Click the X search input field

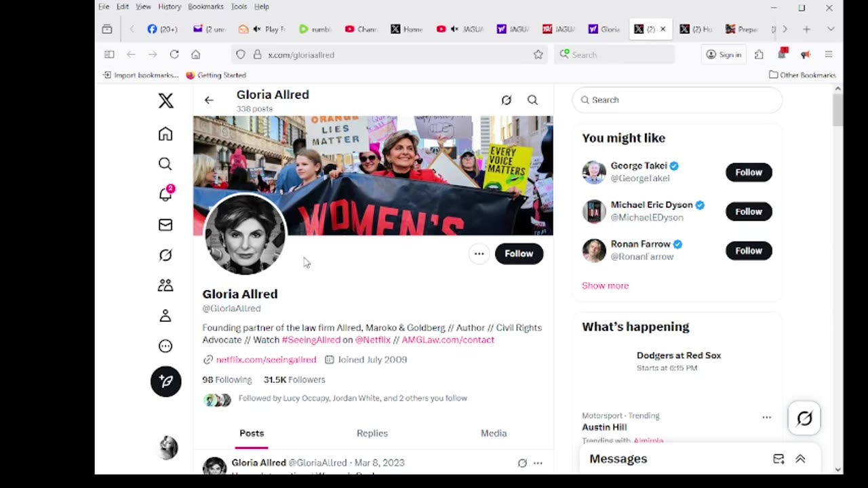677,100
